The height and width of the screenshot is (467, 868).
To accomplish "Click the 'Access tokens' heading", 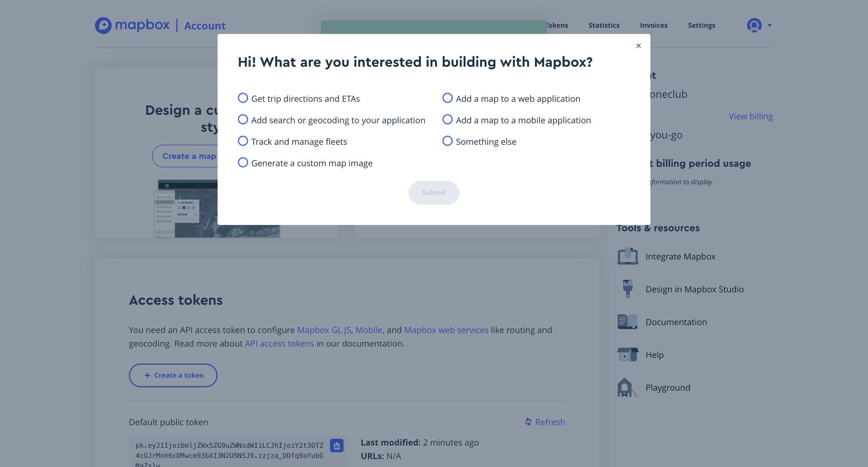I will pyautogui.click(x=176, y=300).
